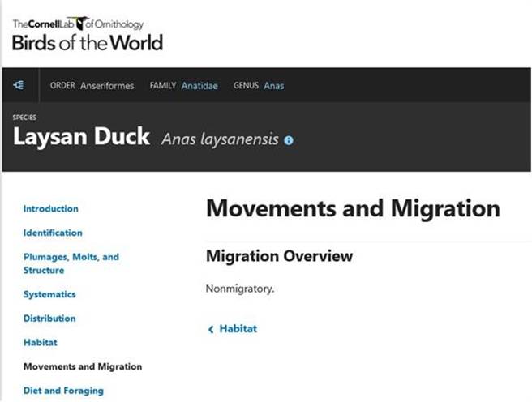Open the Birds of the World home logo

(x=88, y=42)
